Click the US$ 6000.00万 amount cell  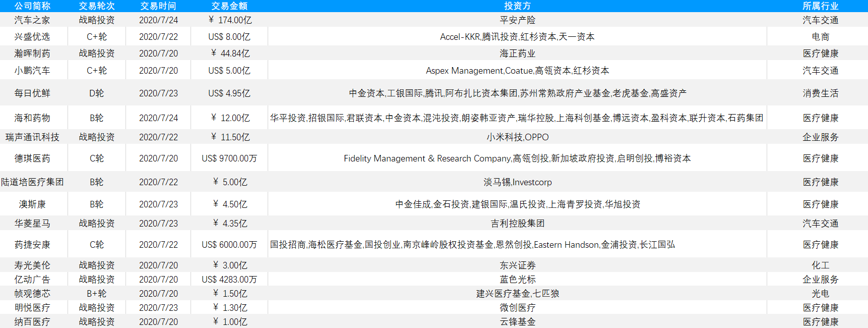(x=229, y=245)
